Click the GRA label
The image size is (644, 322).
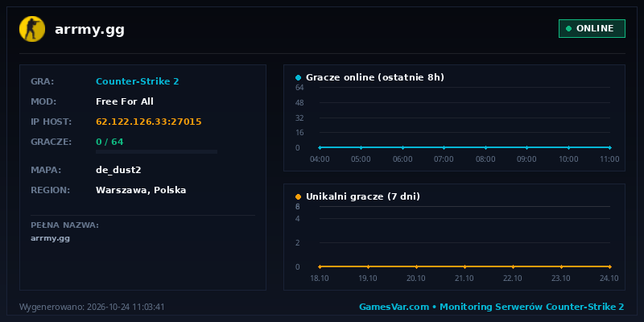coord(43,81)
